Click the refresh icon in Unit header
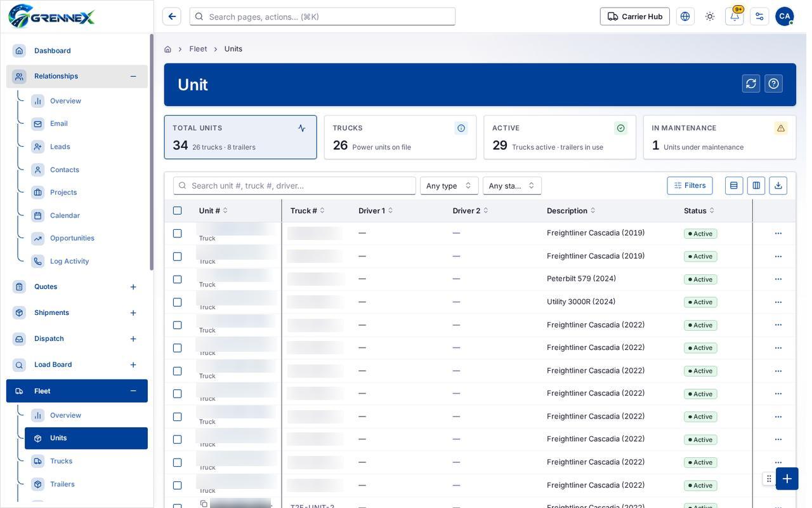The image size is (812, 508). pyautogui.click(x=751, y=84)
